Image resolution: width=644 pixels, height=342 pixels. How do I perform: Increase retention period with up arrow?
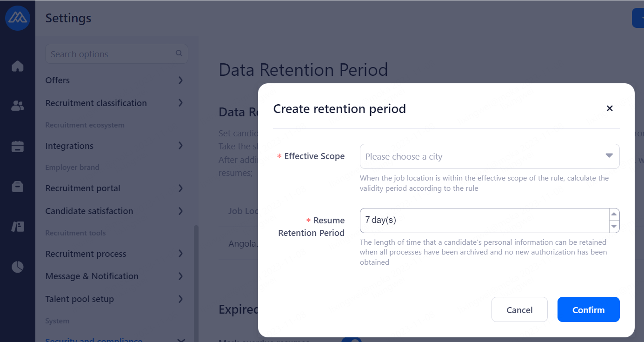point(614,215)
